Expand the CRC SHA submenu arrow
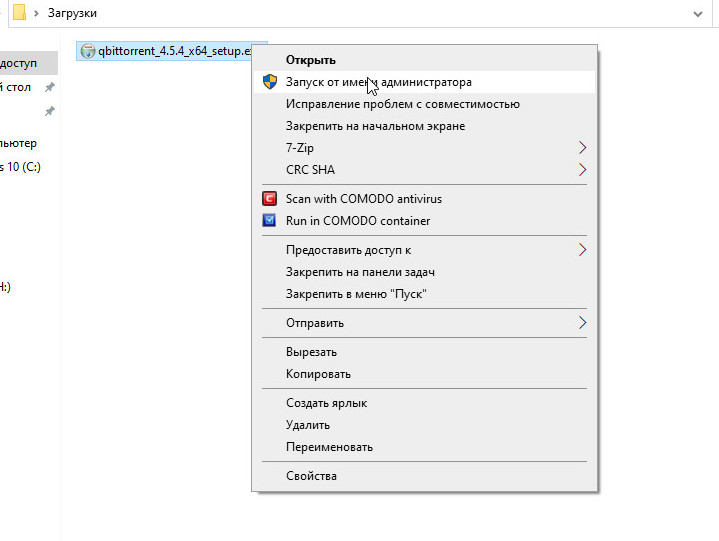719x541 pixels. [582, 170]
